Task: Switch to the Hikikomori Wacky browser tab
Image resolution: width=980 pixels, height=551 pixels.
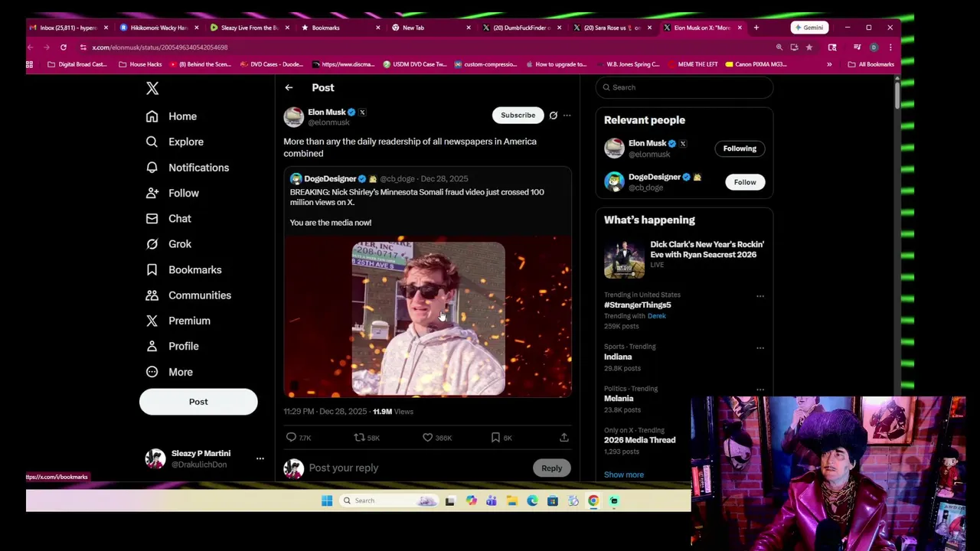Action: [158, 28]
